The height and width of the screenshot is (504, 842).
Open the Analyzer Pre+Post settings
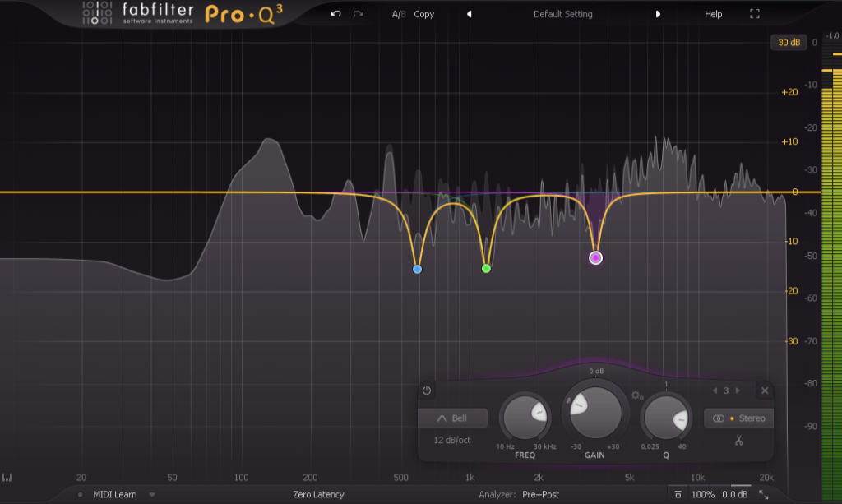(540, 494)
